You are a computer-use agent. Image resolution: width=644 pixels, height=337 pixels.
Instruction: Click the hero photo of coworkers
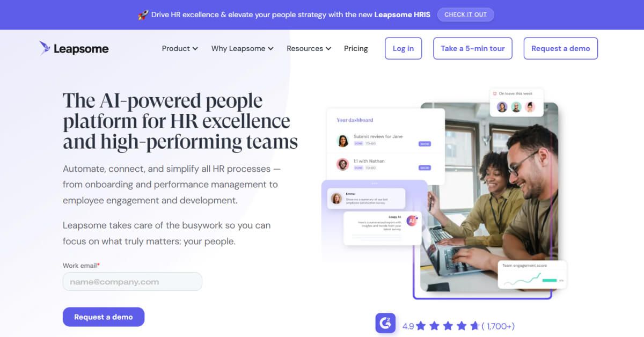489,197
